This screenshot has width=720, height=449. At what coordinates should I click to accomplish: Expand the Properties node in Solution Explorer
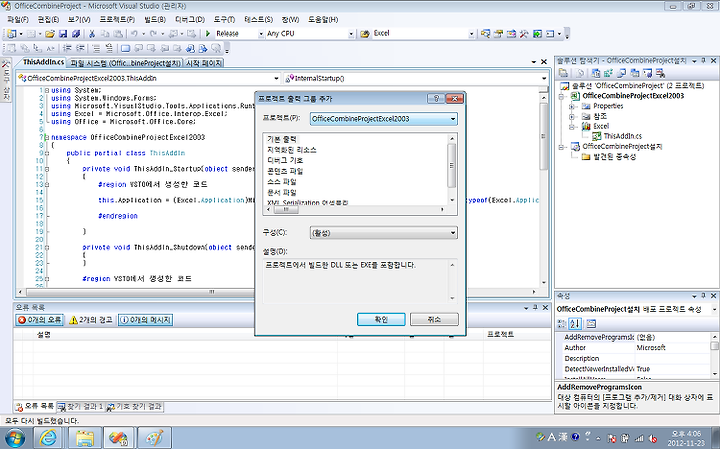tap(572, 106)
